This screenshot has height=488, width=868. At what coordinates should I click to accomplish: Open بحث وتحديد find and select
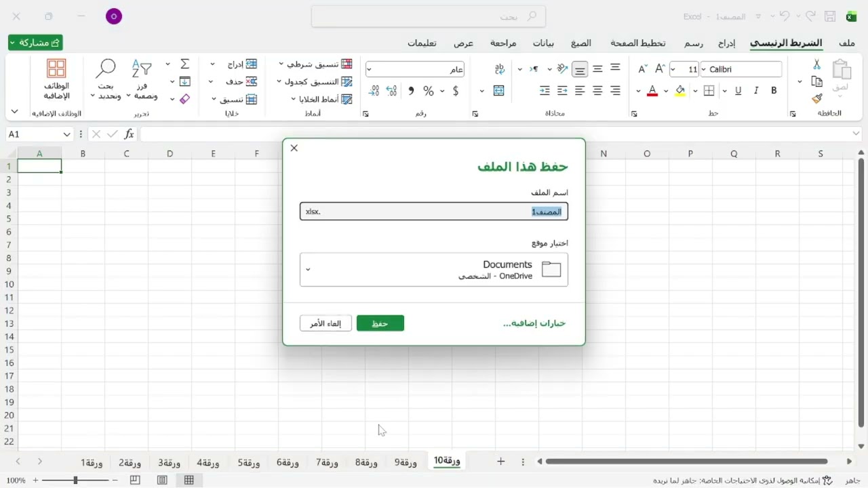coord(105,80)
